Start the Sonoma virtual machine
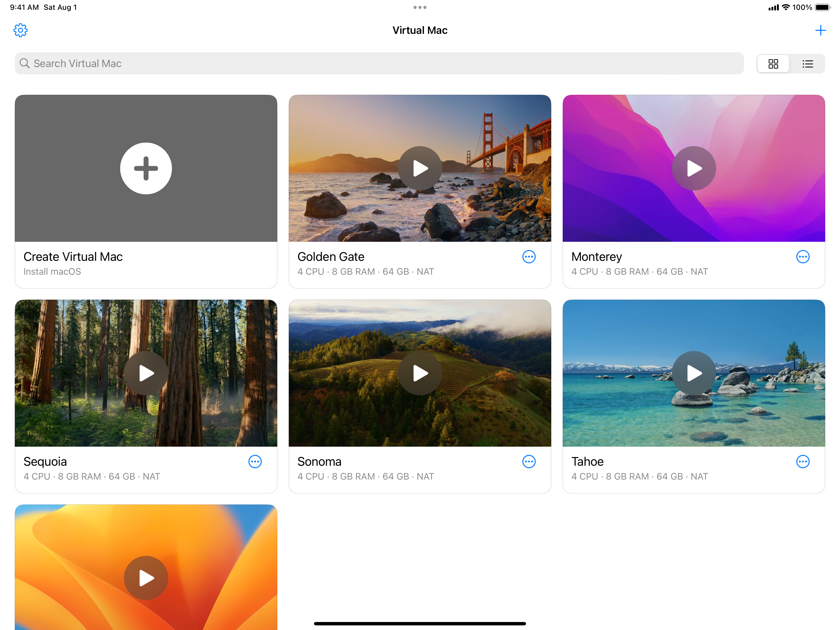 420,373
